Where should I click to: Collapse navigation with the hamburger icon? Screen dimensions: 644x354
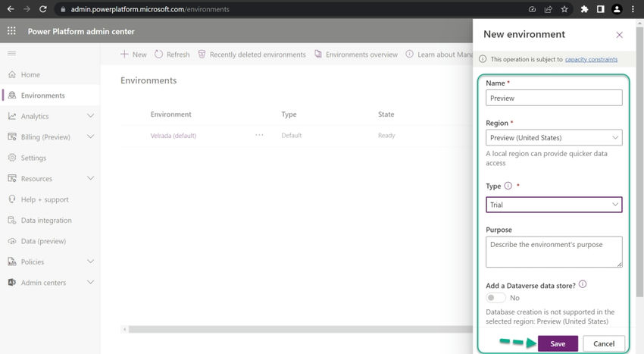click(x=12, y=54)
